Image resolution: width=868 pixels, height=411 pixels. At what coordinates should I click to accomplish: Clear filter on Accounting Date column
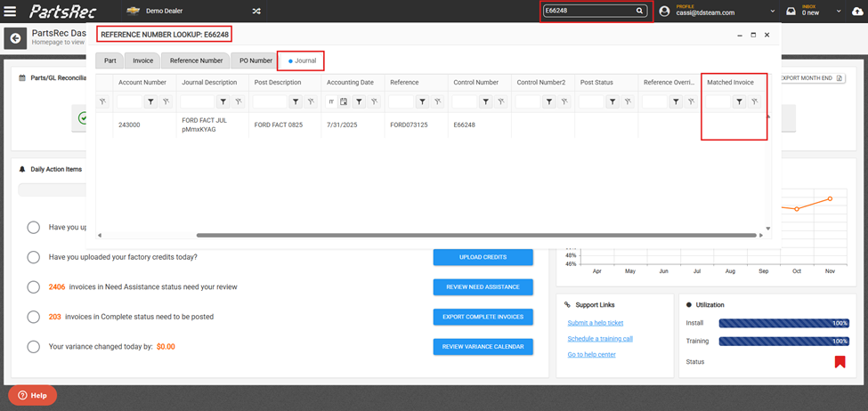point(375,101)
